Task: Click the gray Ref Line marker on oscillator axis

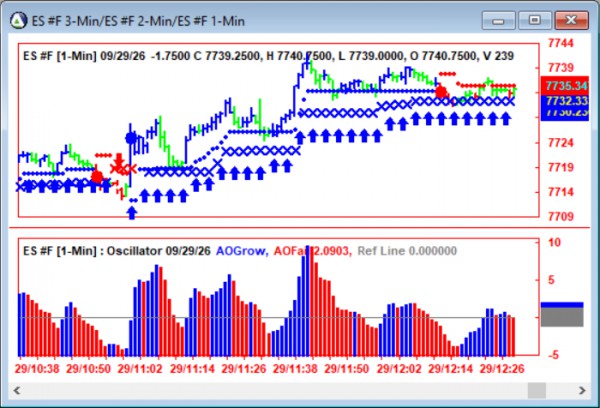Action: (562, 317)
